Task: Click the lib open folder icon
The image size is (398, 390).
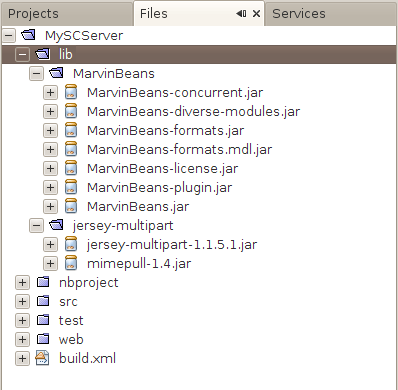Action: pyautogui.click(x=43, y=54)
